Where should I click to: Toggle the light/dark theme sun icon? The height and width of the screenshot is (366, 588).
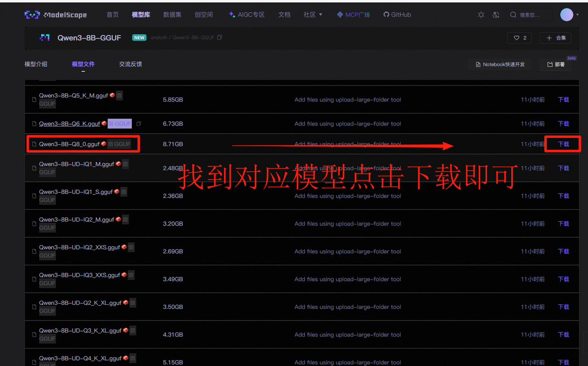tap(481, 15)
